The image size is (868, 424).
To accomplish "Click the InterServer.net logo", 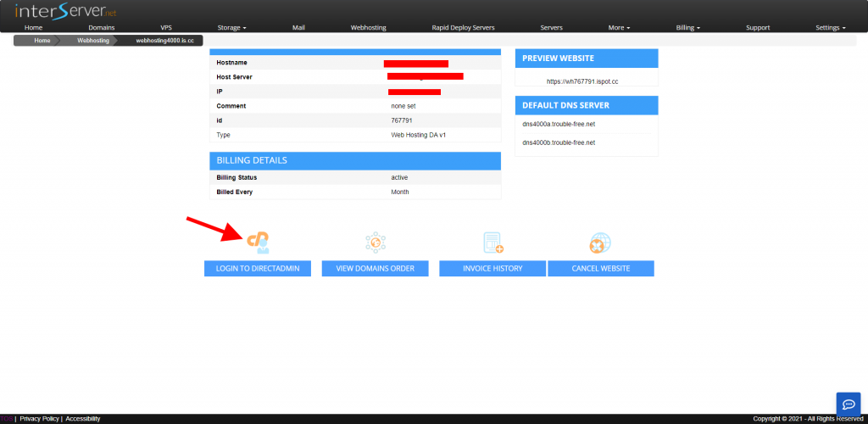I will pyautogui.click(x=66, y=10).
